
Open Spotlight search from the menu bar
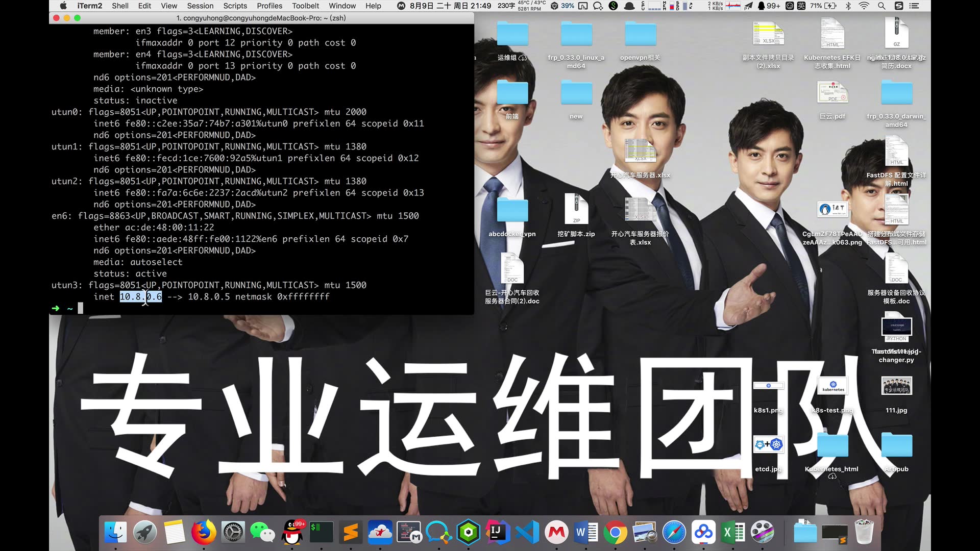(x=881, y=6)
